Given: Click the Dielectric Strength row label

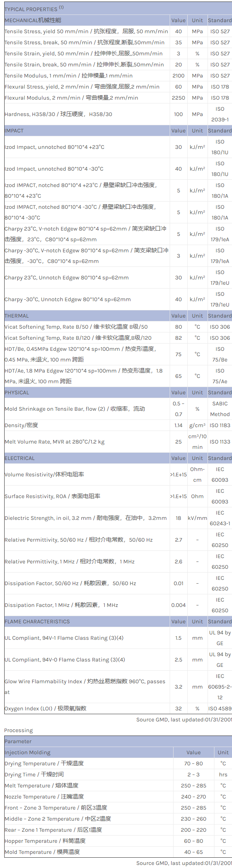Looking at the screenshot, I should 85,518.
